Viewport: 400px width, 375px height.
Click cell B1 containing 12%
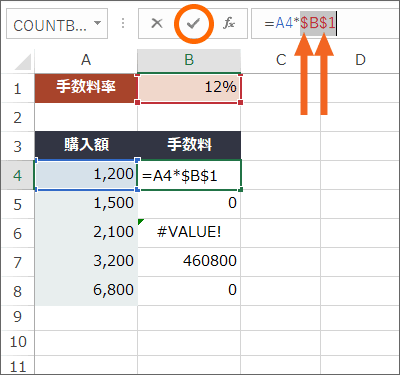(189, 88)
